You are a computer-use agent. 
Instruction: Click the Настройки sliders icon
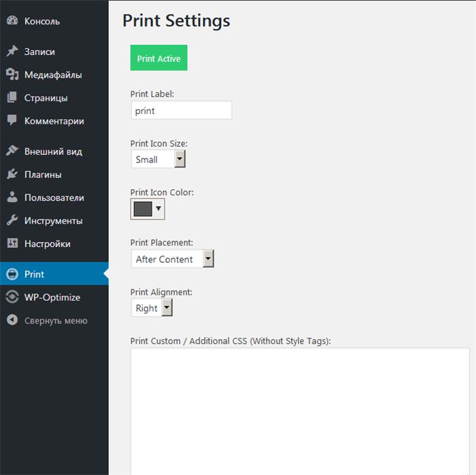[x=12, y=243]
